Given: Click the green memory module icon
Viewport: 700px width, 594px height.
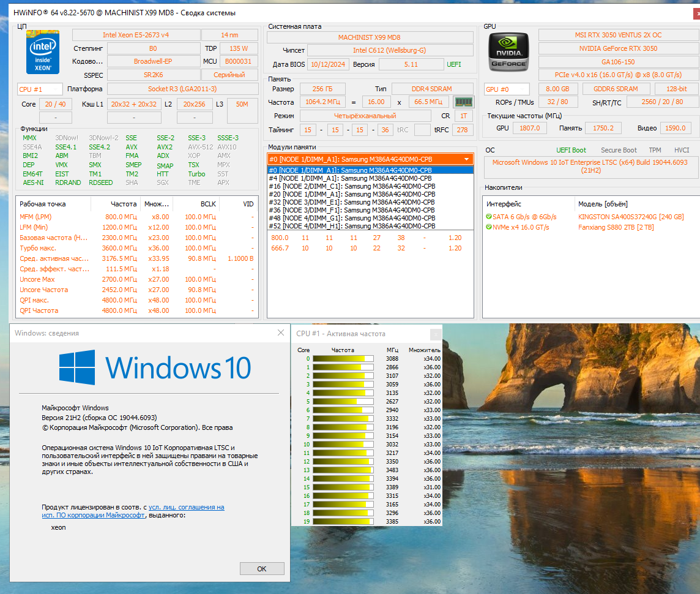Looking at the screenshot, I should tap(463, 102).
